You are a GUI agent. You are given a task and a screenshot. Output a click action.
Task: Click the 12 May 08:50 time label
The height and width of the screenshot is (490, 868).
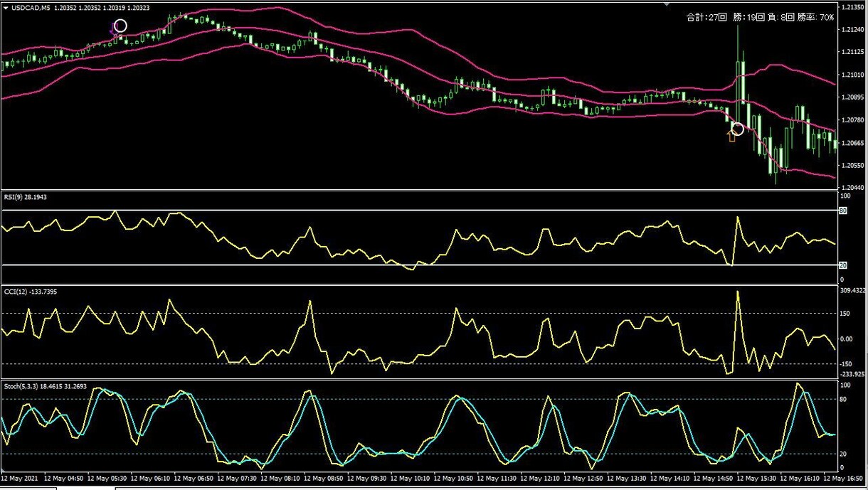[322, 478]
